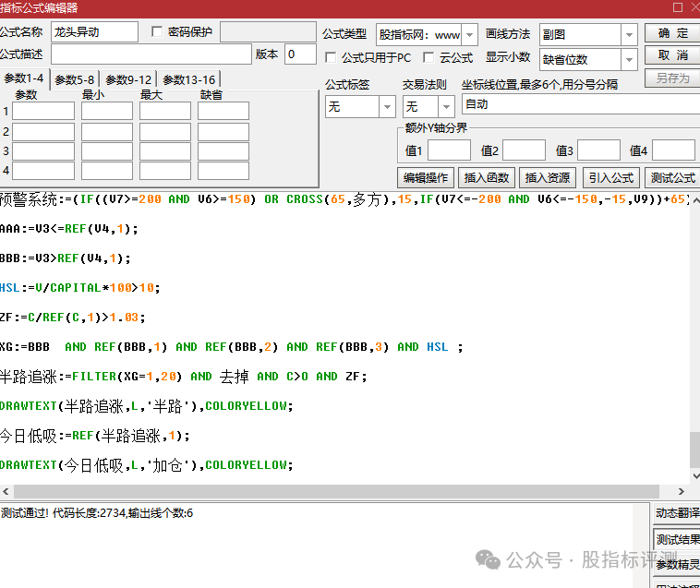Screen dimensions: 700x588
Task: Click the 半路追涨:=FILTER code line
Action: tap(184, 377)
